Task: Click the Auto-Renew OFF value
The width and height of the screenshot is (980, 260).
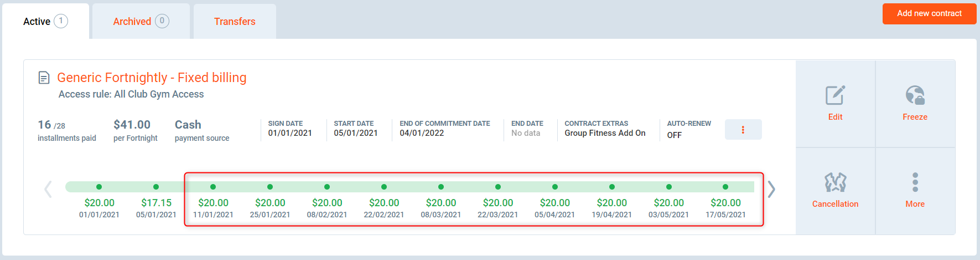Action: tap(674, 135)
